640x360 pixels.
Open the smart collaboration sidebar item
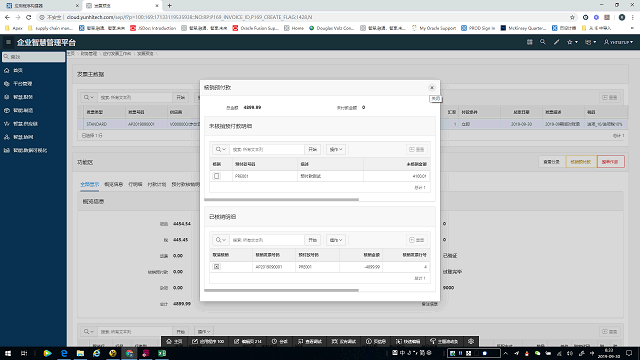tap(23, 137)
